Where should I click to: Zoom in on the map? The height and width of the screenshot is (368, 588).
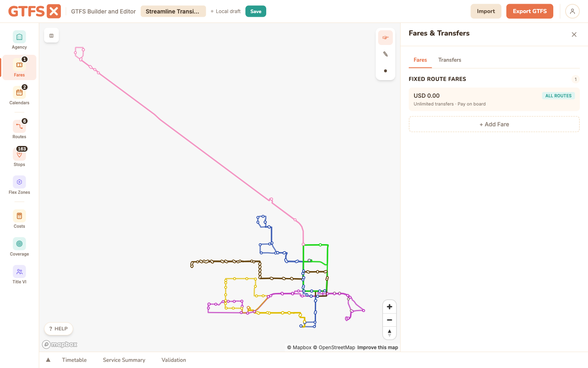(390, 307)
